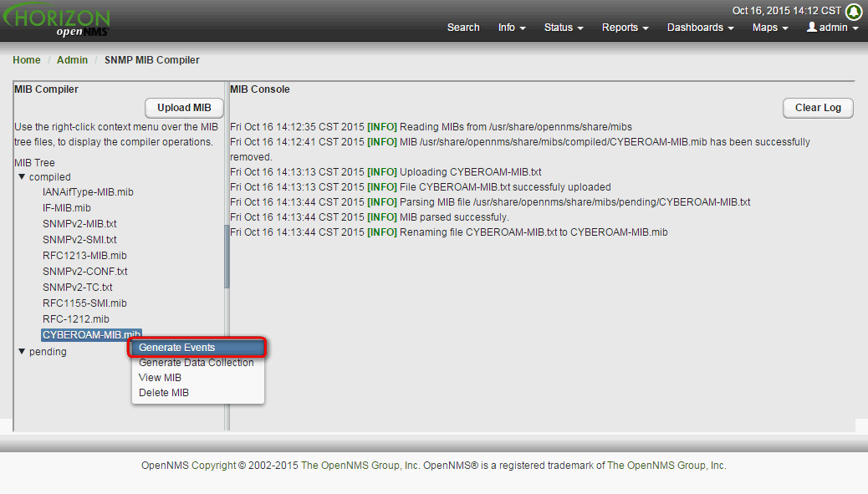Open the Status dropdown menu
868x494 pixels.
click(x=564, y=28)
